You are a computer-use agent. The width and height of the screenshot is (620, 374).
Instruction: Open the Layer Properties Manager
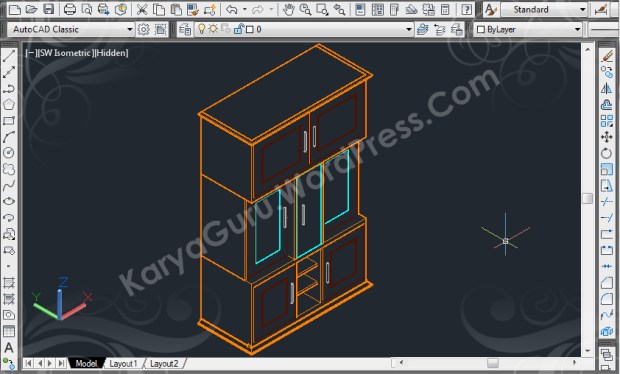(185, 29)
